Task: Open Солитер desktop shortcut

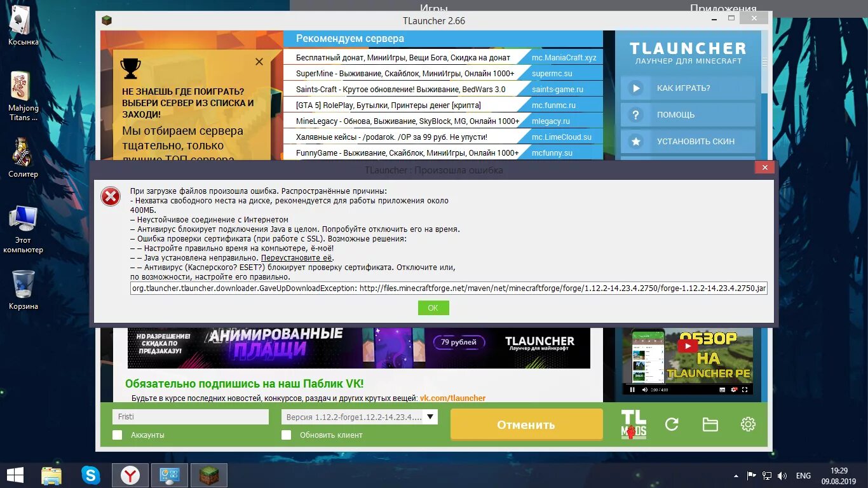Action: coord(23,158)
